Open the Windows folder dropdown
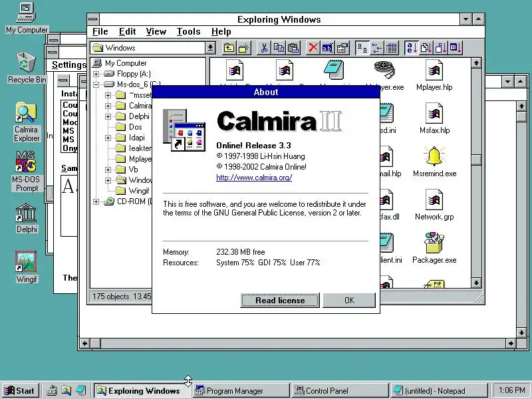This screenshot has width=532, height=399. 210,48
